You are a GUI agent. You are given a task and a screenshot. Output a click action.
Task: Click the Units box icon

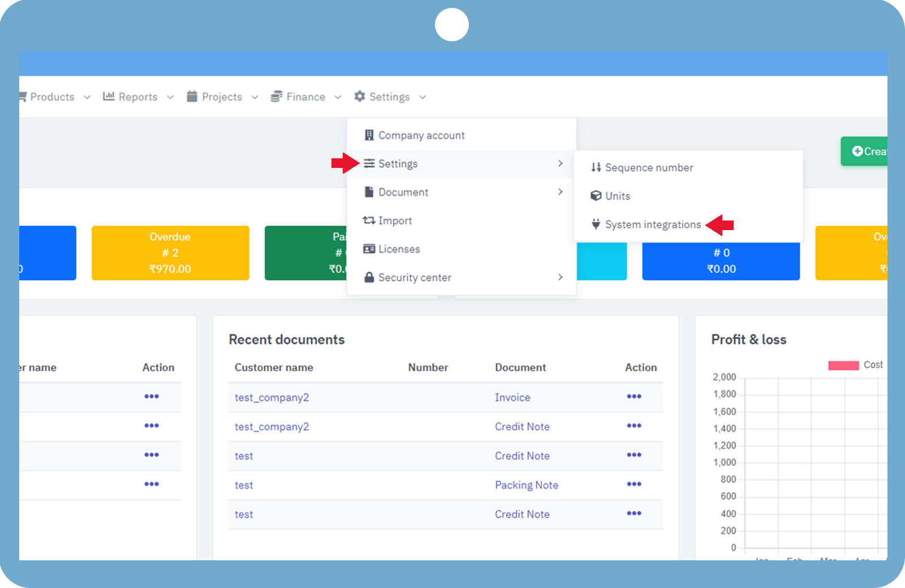[x=596, y=196]
